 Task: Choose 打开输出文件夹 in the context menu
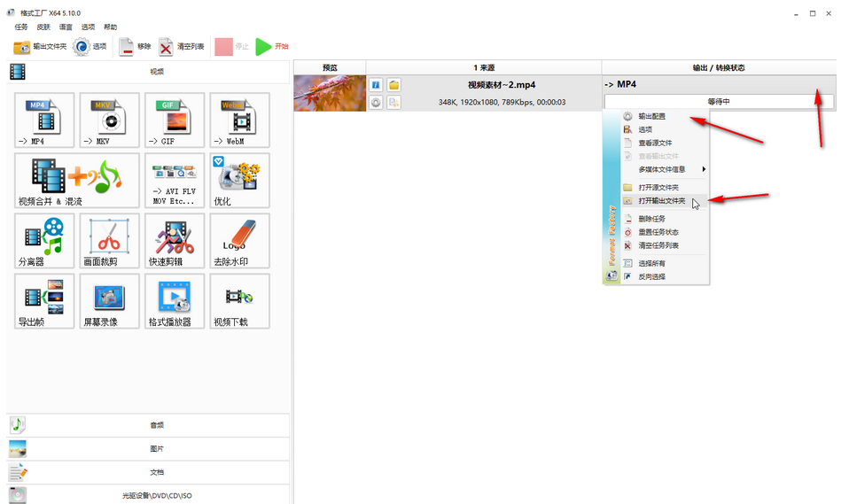[x=665, y=201]
